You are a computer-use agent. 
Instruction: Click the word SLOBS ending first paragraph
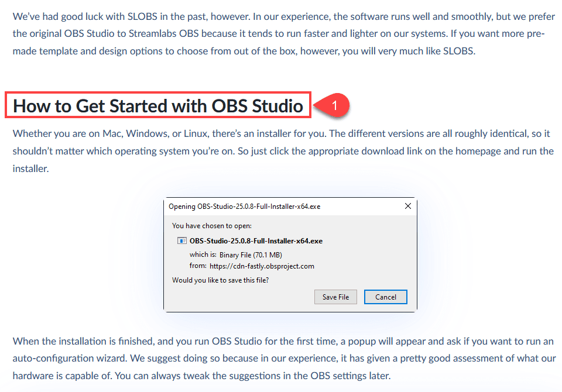459,51
